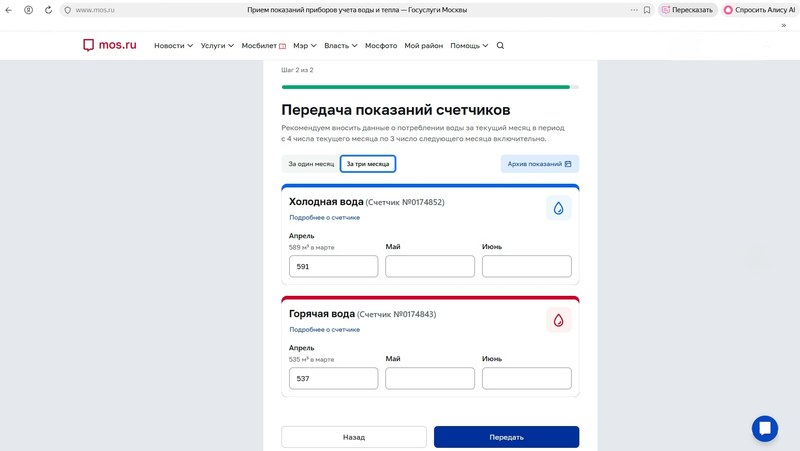Open the 'Архив показаний' button
Screen dimensions: 800x451
click(x=539, y=164)
